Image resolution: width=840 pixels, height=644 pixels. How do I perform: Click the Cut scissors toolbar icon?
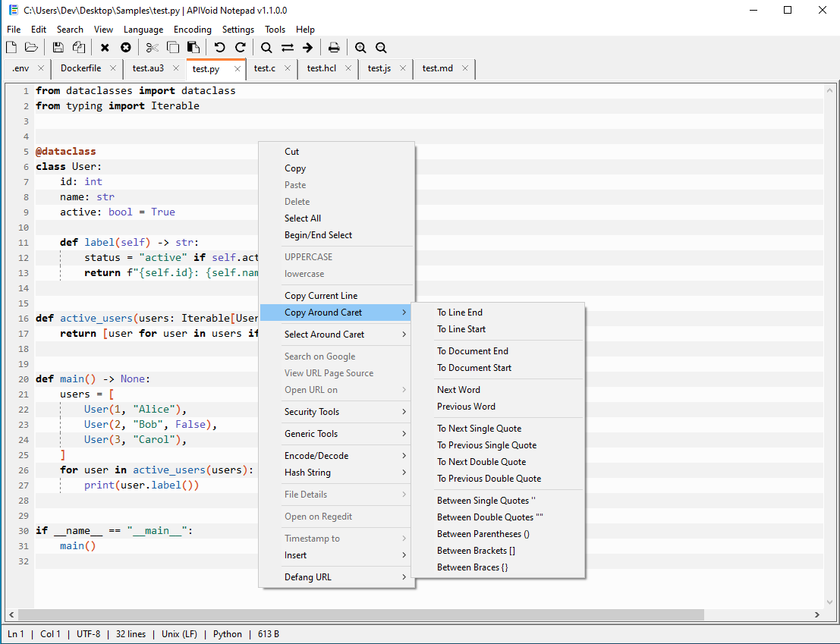[x=153, y=48]
